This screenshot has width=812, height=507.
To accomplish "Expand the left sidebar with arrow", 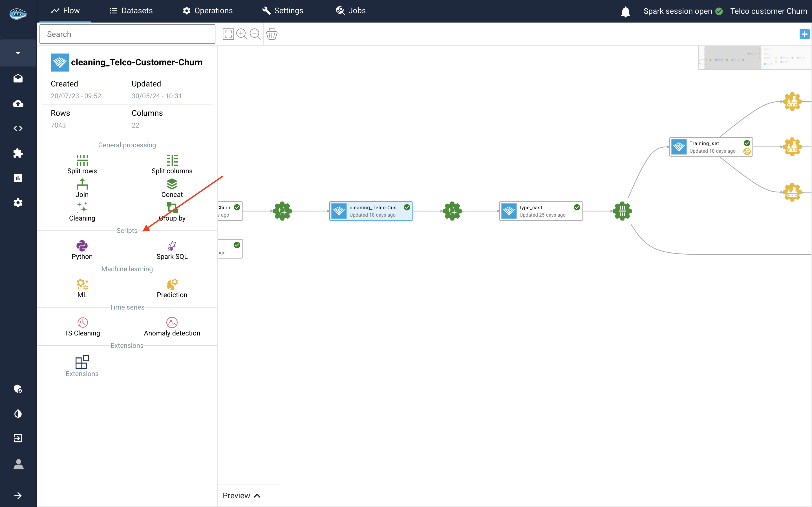I will 18,495.
